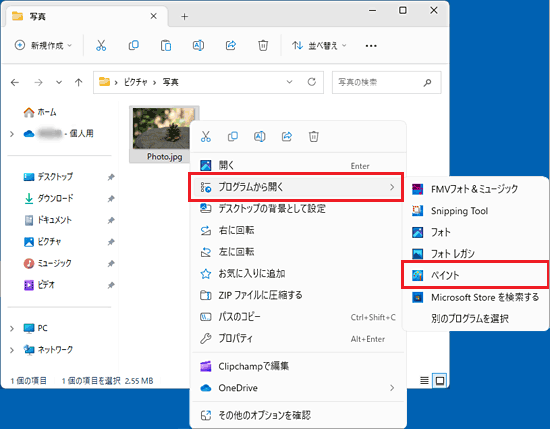Open with フォト レガシ
Image resolution: width=550 pixels, height=429 pixels.
pyautogui.click(x=475, y=254)
